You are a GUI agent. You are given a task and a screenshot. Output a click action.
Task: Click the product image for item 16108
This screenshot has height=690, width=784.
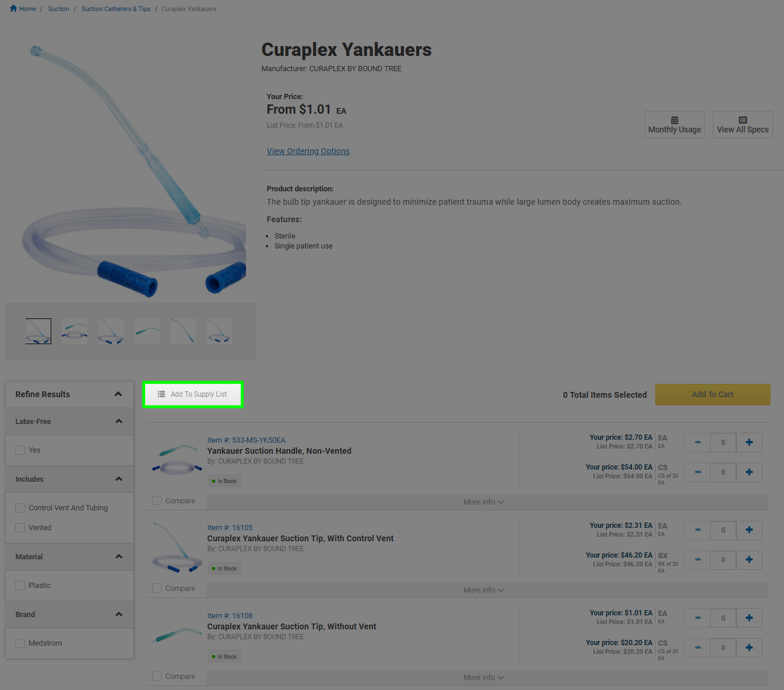click(x=177, y=634)
